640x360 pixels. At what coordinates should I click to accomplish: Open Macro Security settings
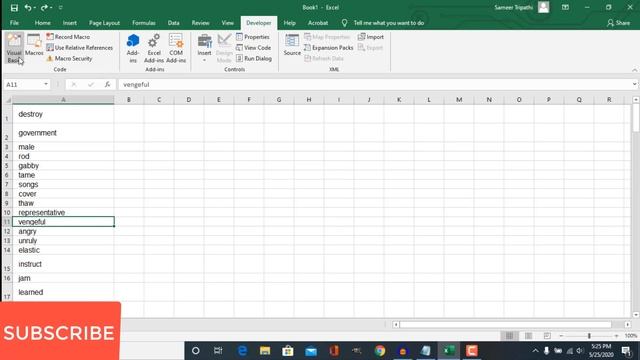click(x=69, y=58)
